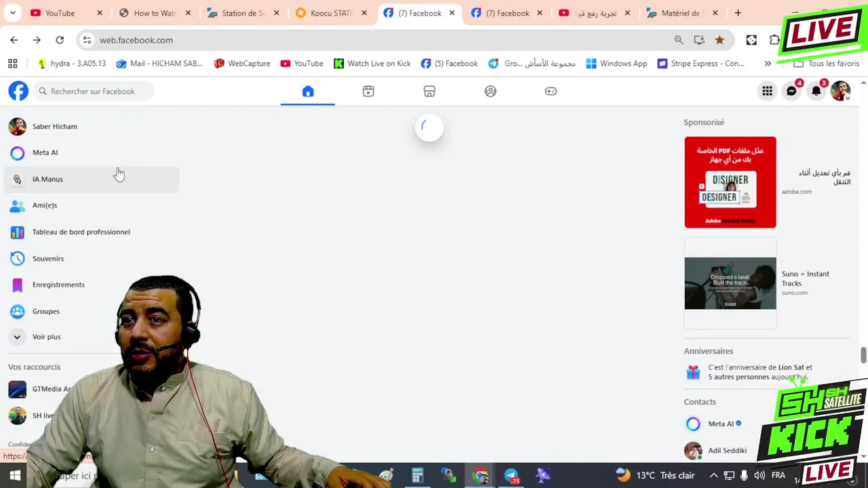Open IA Manus sidebar item
Viewport: 868px width, 488px height.
[92, 179]
